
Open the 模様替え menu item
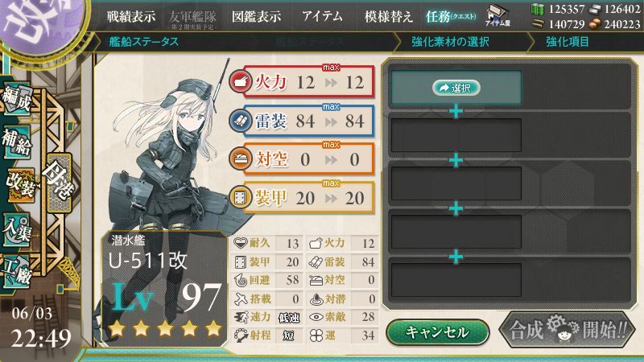[389, 17]
